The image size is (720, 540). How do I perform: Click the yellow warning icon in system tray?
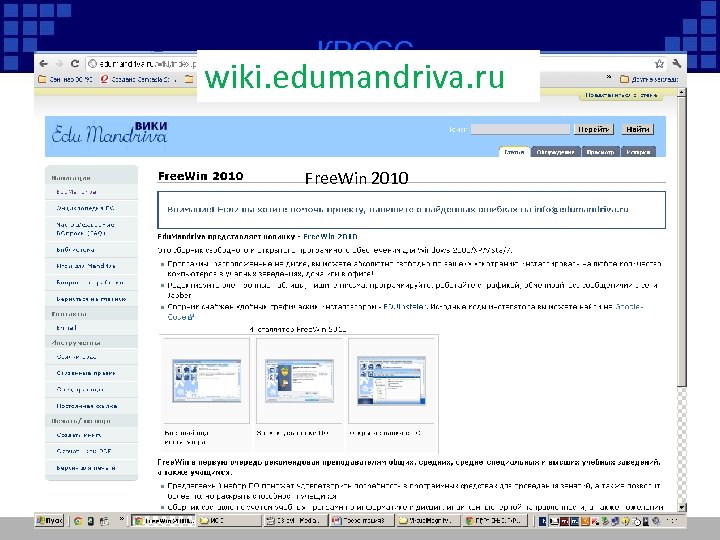click(626, 521)
